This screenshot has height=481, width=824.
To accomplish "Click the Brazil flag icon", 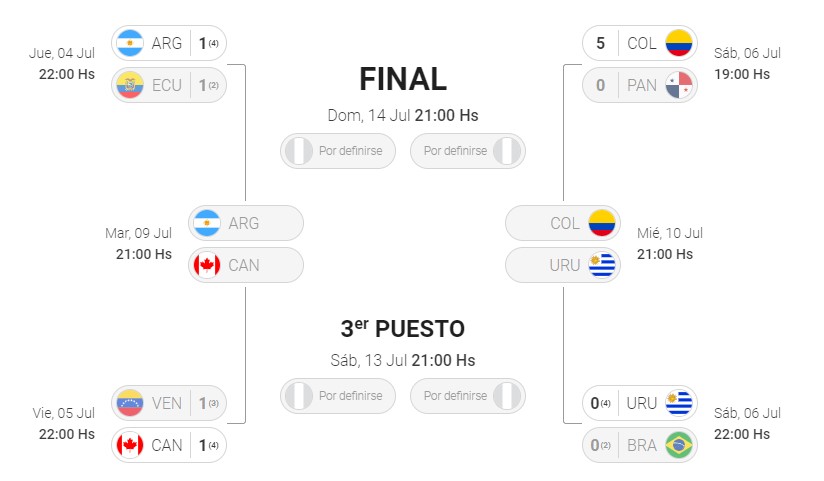I will point(679,445).
